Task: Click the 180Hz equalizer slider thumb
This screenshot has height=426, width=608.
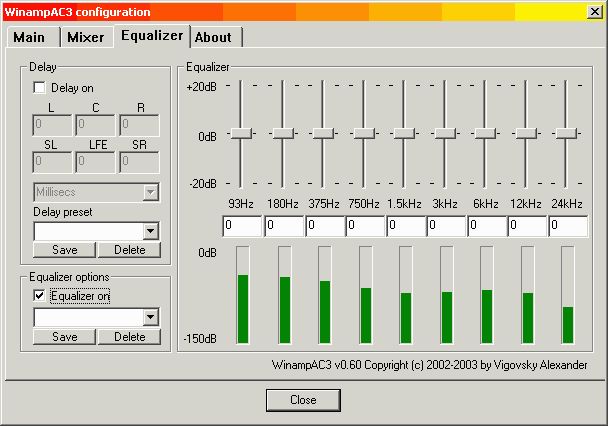Action: tap(283, 133)
